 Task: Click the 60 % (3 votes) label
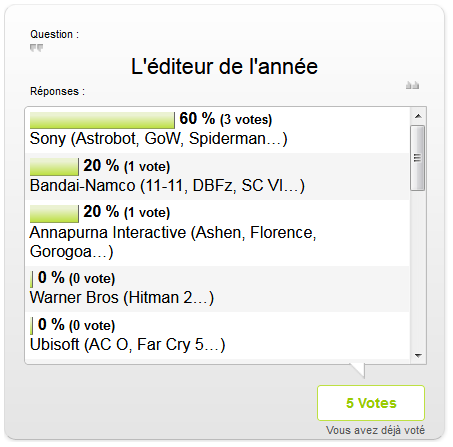pyautogui.click(x=226, y=119)
